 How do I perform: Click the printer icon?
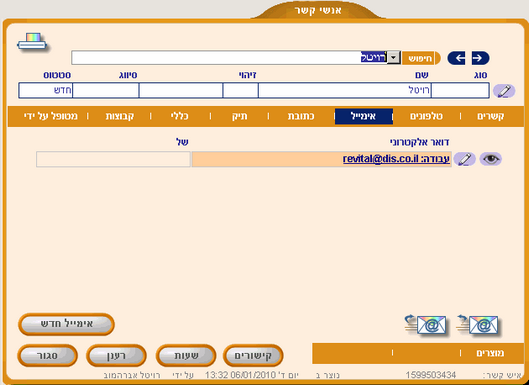click(32, 42)
